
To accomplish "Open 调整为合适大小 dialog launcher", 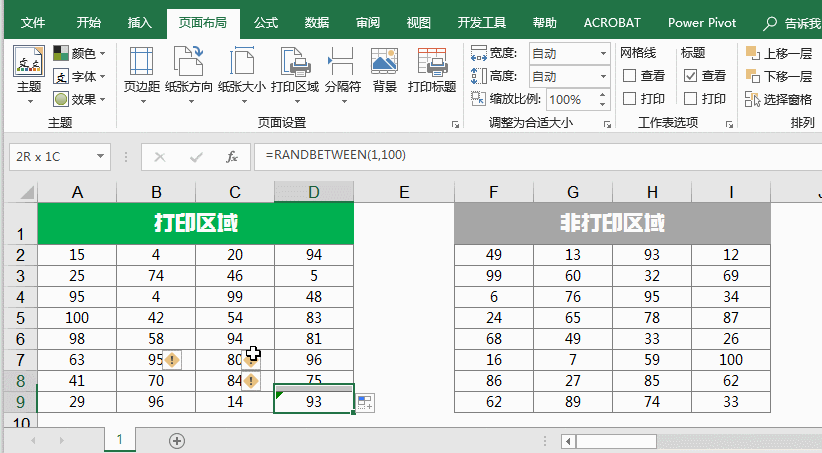I will tap(607, 124).
